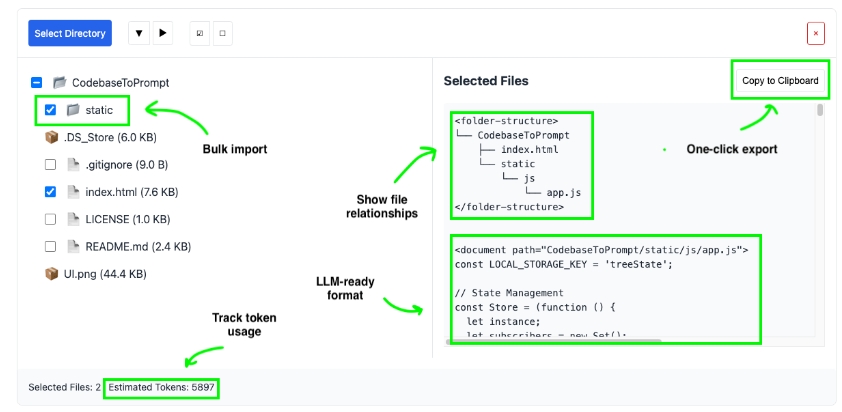The height and width of the screenshot is (412, 842).
Task: Click the red X clear button
Action: 815,33
